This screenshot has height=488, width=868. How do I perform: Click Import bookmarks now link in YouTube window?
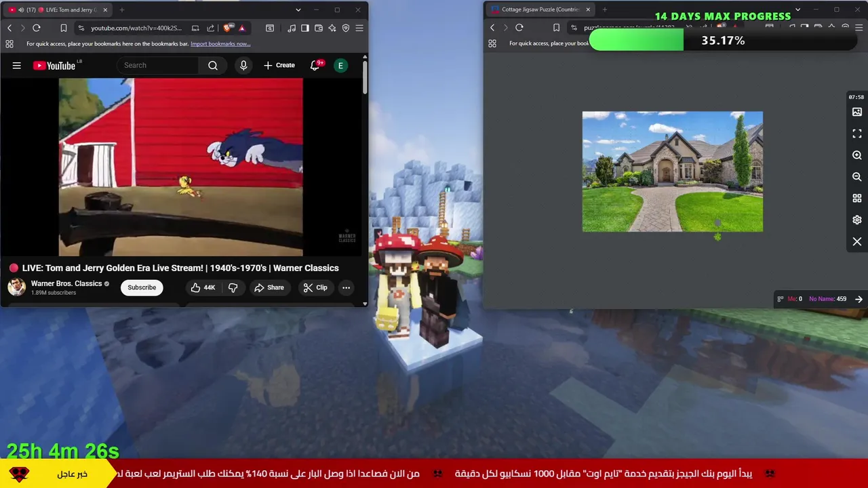220,44
